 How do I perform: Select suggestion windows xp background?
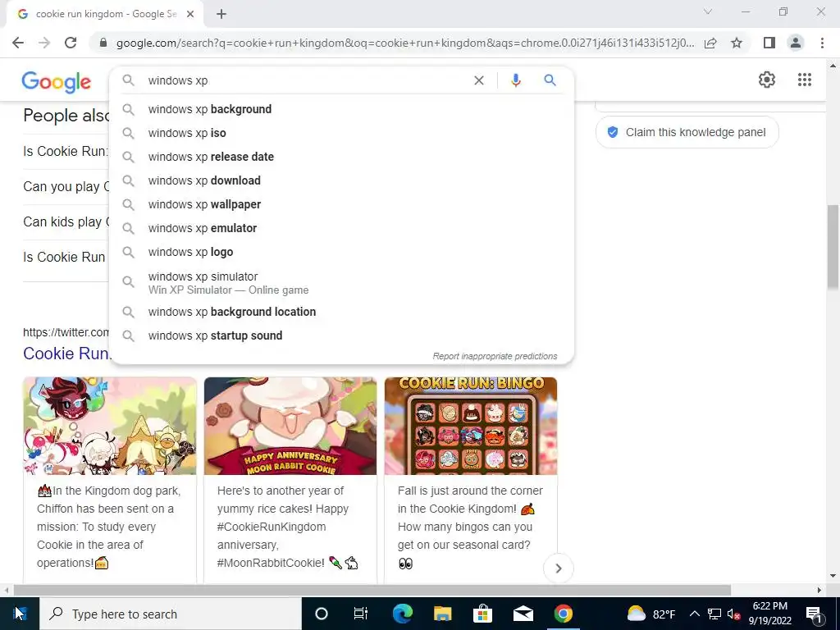[x=341, y=109]
